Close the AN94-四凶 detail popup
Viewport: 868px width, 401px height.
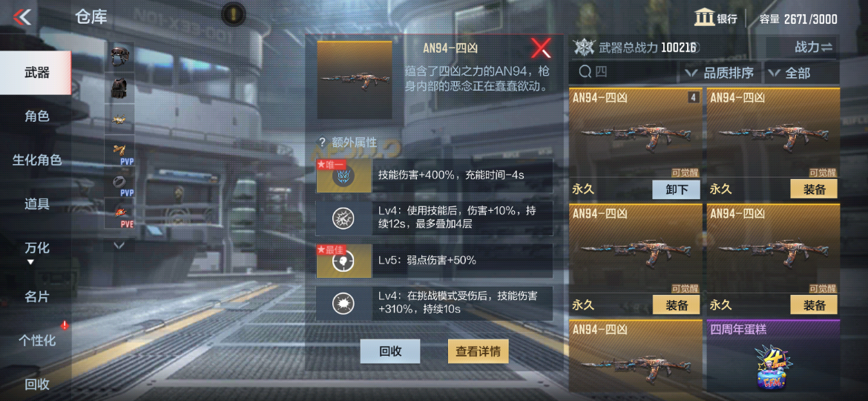pos(540,49)
